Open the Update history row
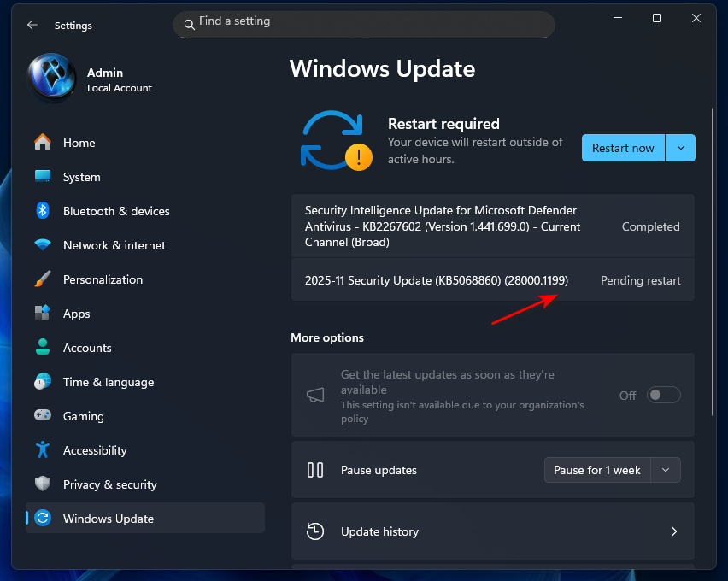 click(x=493, y=531)
